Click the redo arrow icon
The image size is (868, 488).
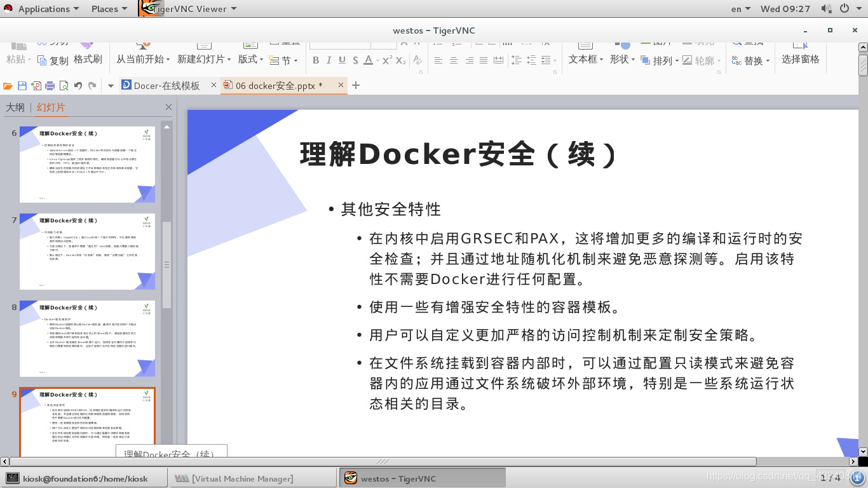pyautogui.click(x=92, y=86)
